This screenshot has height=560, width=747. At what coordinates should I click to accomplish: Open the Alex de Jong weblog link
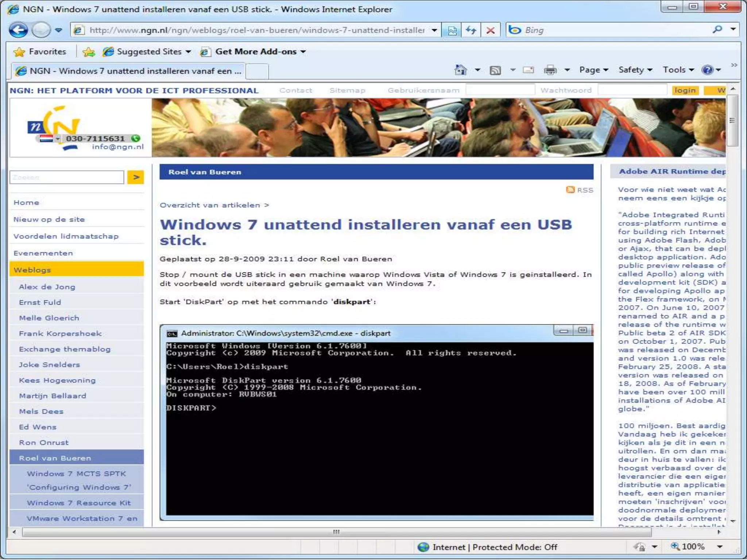[x=47, y=287]
